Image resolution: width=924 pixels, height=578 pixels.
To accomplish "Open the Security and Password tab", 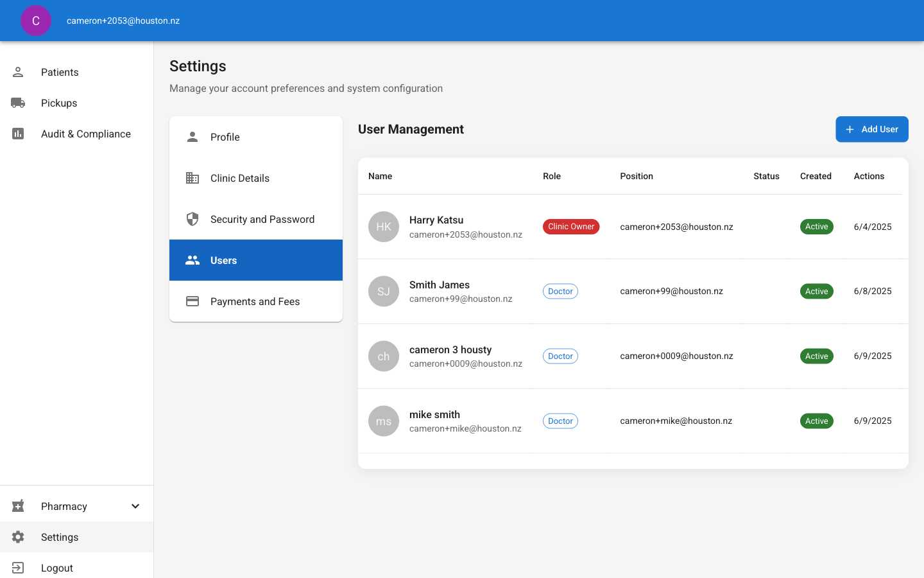I will click(256, 219).
